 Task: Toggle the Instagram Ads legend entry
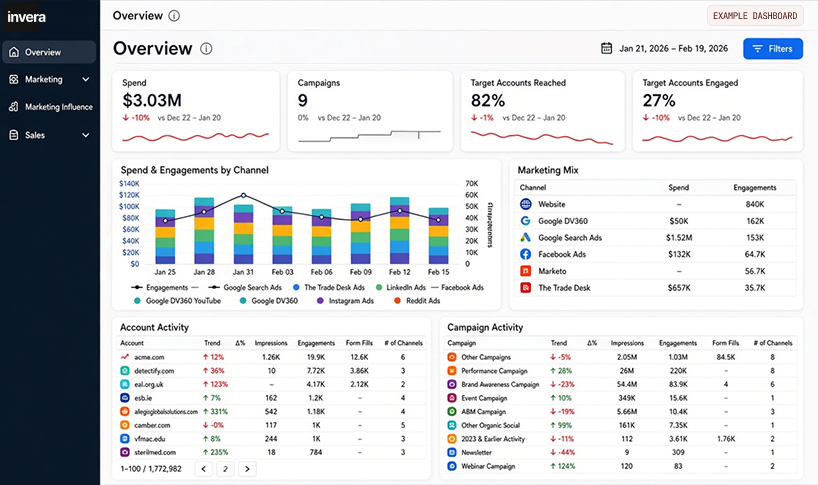(345, 301)
